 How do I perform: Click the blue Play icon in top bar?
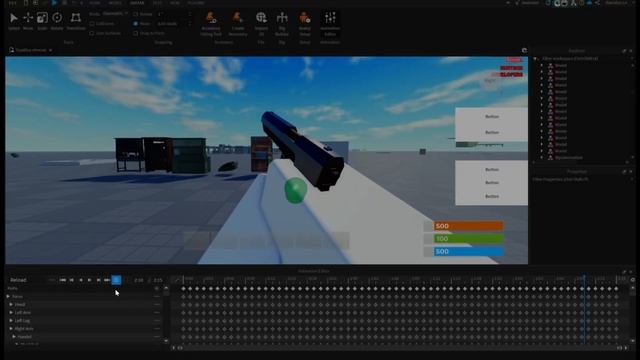tap(54, 3)
